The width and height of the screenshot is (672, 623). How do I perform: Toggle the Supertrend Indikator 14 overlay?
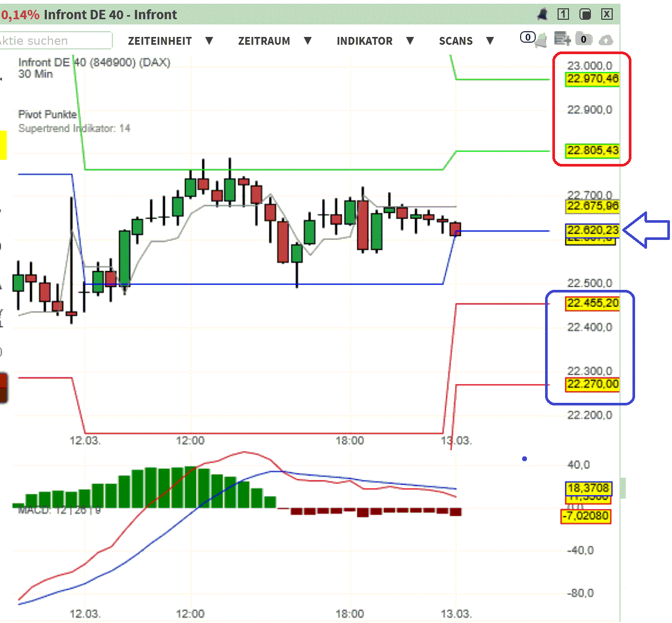(74, 129)
